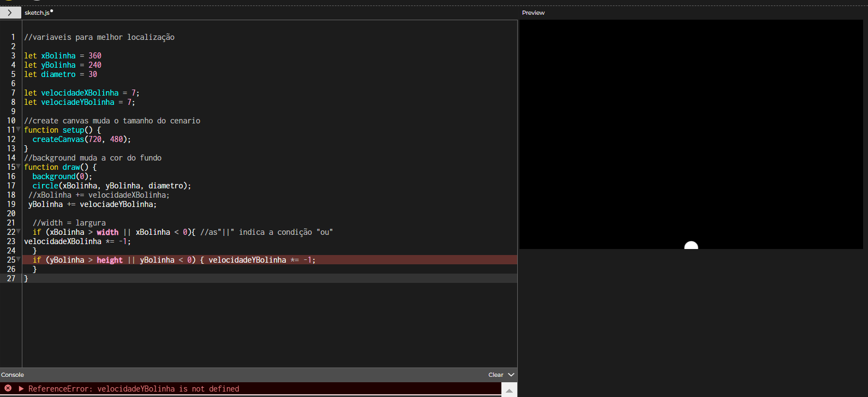
Task: Collapse the draw() function fold arrow
Action: click(x=19, y=167)
